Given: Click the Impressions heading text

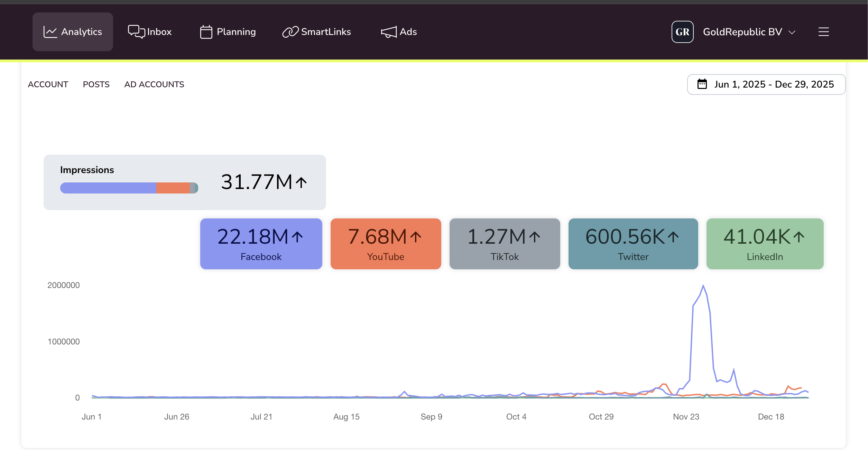Looking at the screenshot, I should tap(87, 170).
